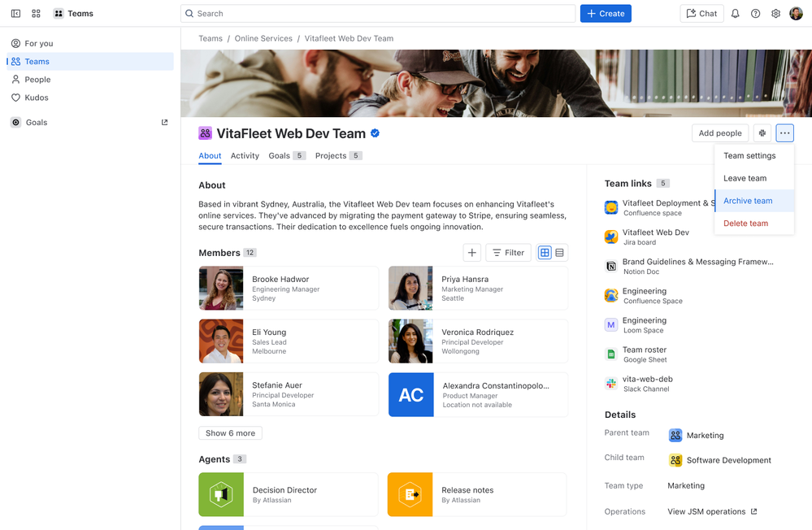Click the Slack integration icon next to Add people
Image resolution: width=812 pixels, height=530 pixels.
click(762, 133)
